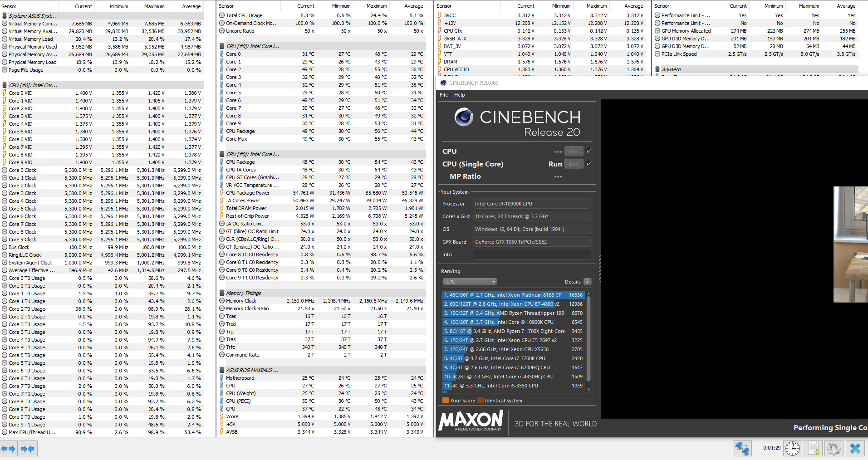Click the System: ASUS section header icon

[x=5, y=16]
